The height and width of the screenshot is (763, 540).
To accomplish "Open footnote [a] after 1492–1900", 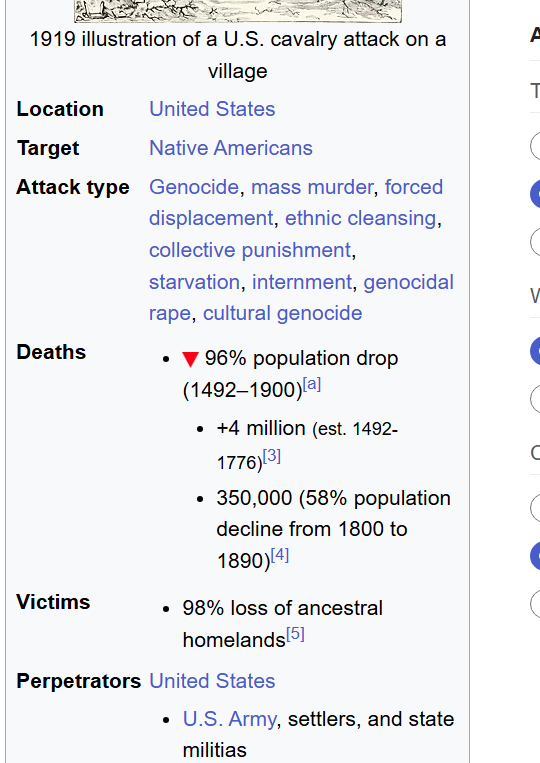I will coord(312,384).
